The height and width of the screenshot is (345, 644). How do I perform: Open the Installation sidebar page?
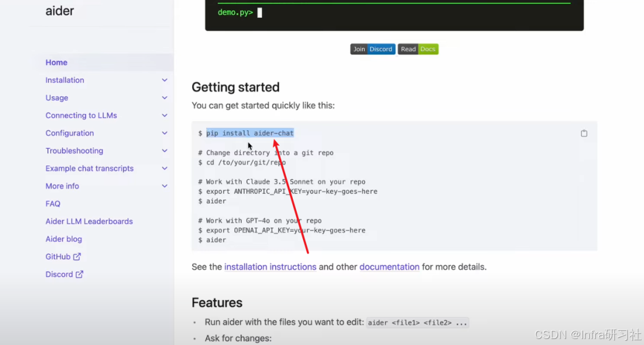(x=64, y=80)
